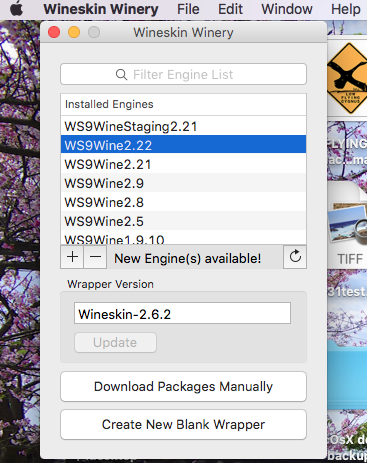
Task: Select engine WS9WineStaging2.21
Action: (183, 126)
